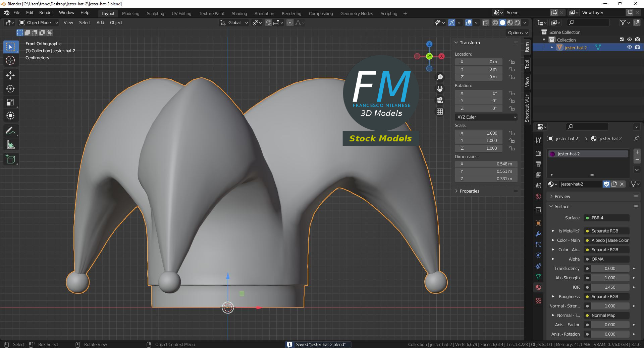
Task: Switch to Material Preview shading
Action: [x=510, y=23]
